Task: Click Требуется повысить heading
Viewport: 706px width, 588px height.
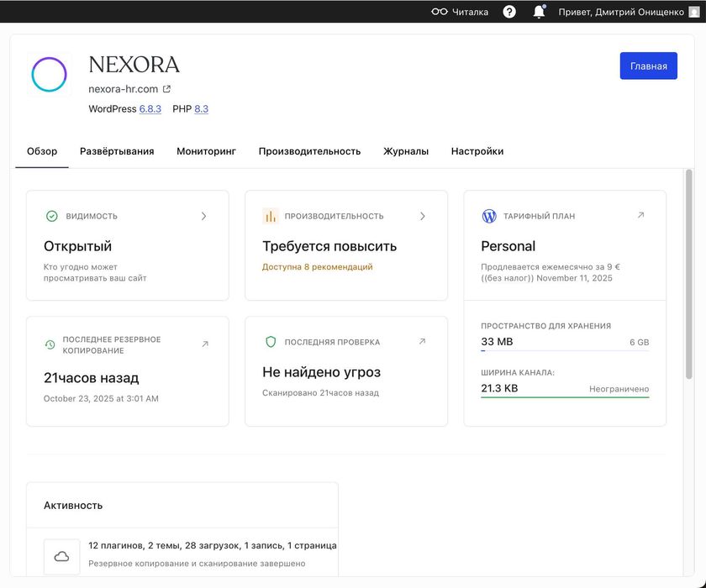Action: coord(329,246)
